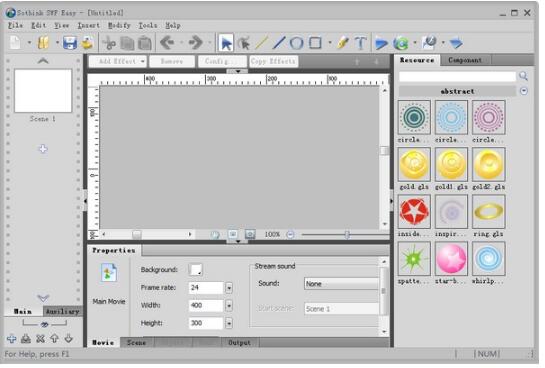The height and width of the screenshot is (368, 545).
Task: Select the ring.gls resource thumbnail
Action: coord(488,211)
